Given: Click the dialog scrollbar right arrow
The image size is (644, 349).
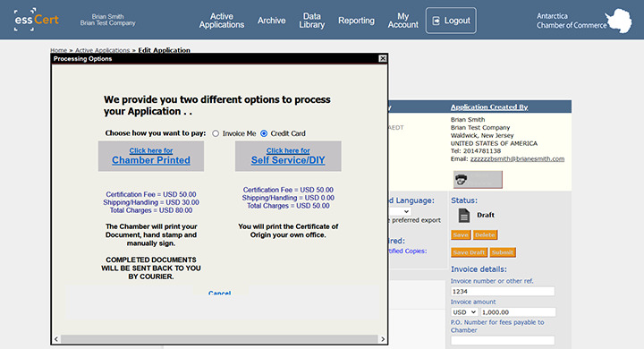Looking at the screenshot, I should tap(383, 339).
